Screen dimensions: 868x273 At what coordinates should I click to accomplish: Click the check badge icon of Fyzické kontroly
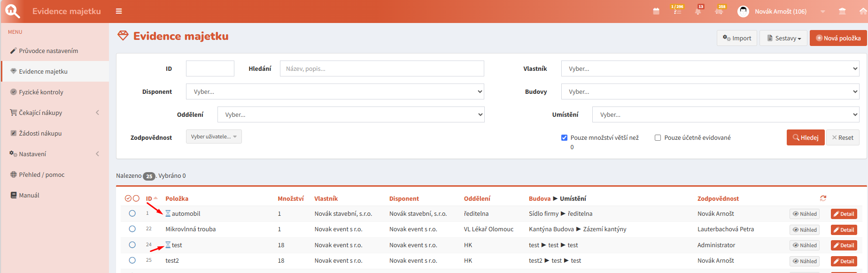(14, 92)
